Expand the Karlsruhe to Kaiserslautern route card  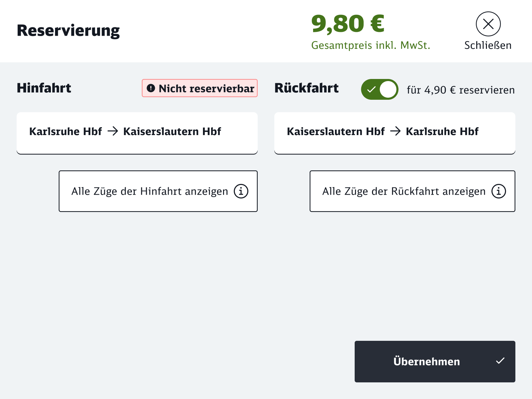137,133
